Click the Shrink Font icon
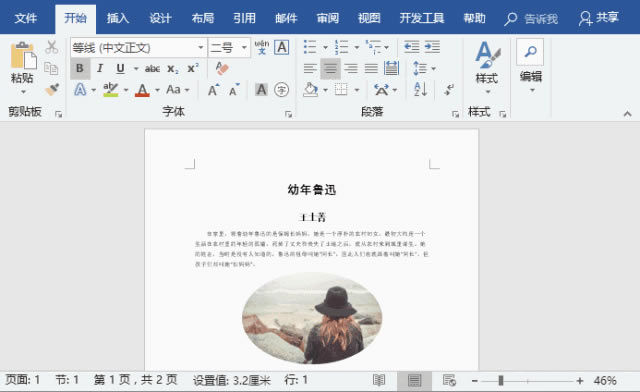This screenshot has height=392, width=640. (234, 90)
